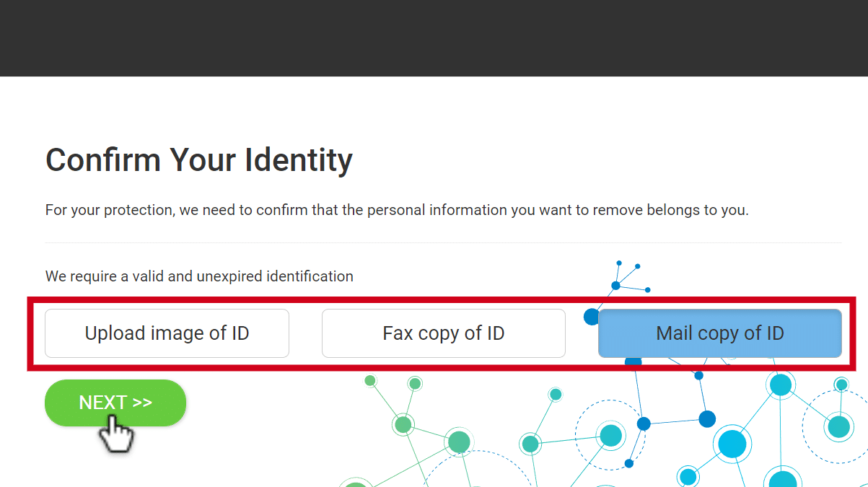
Task: Click the "We require a valid" identification text
Action: [199, 276]
